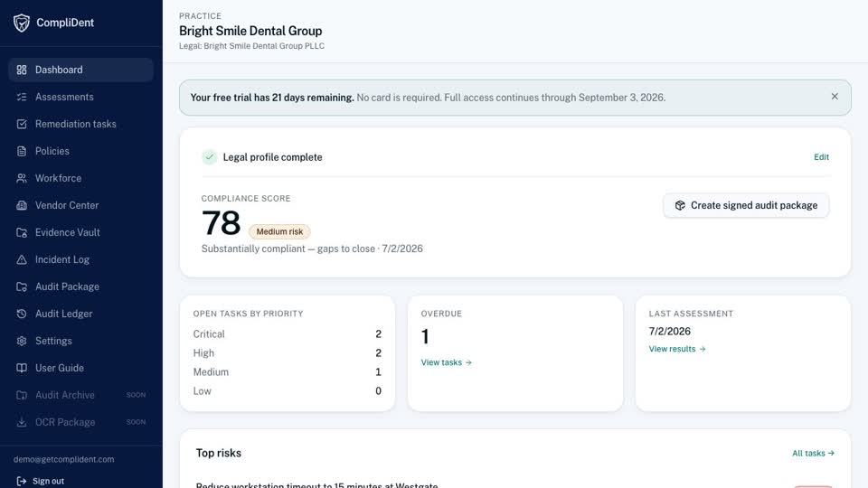Click the last assessment date 7/2/2026
The image size is (868, 488).
click(670, 332)
